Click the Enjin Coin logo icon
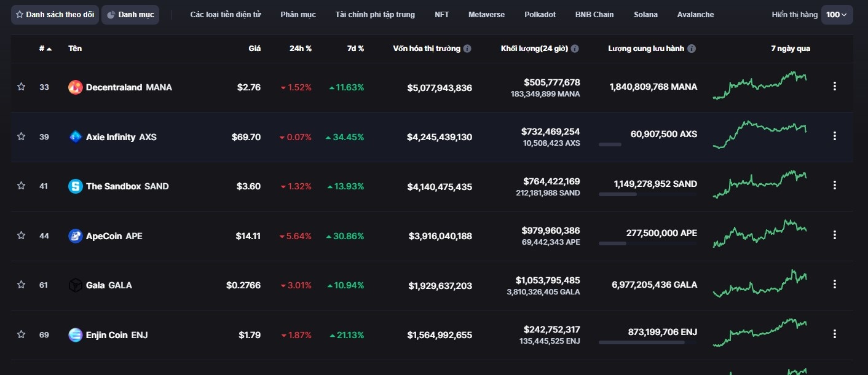 click(x=75, y=335)
